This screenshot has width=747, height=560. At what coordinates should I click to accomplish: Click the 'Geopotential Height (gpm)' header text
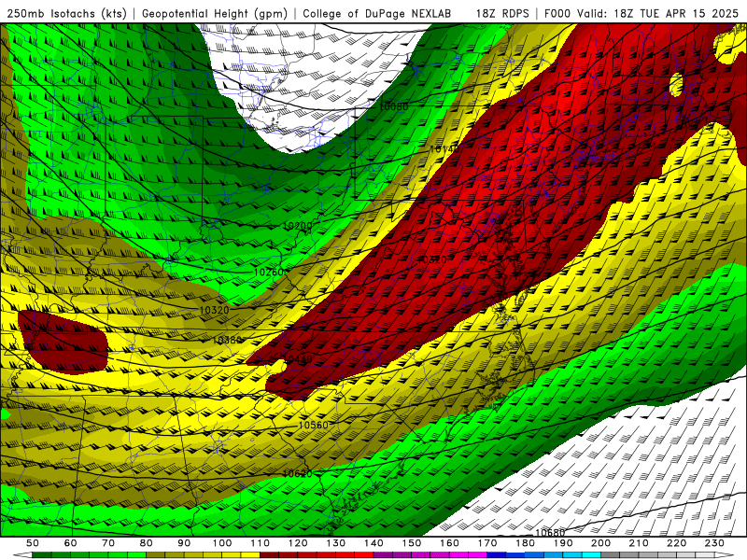coord(215,13)
